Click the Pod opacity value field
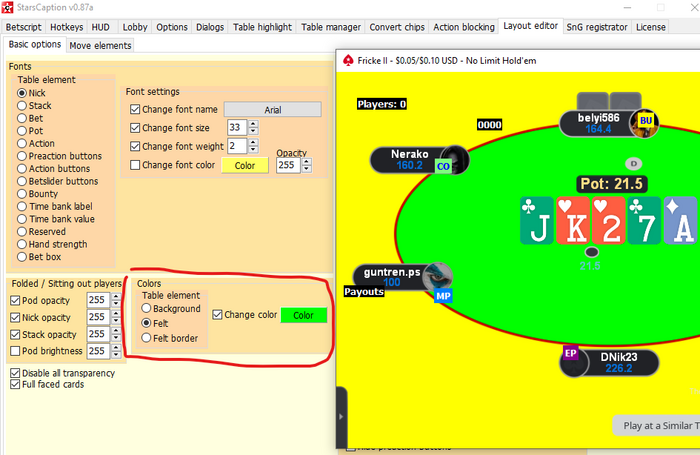 (98, 300)
